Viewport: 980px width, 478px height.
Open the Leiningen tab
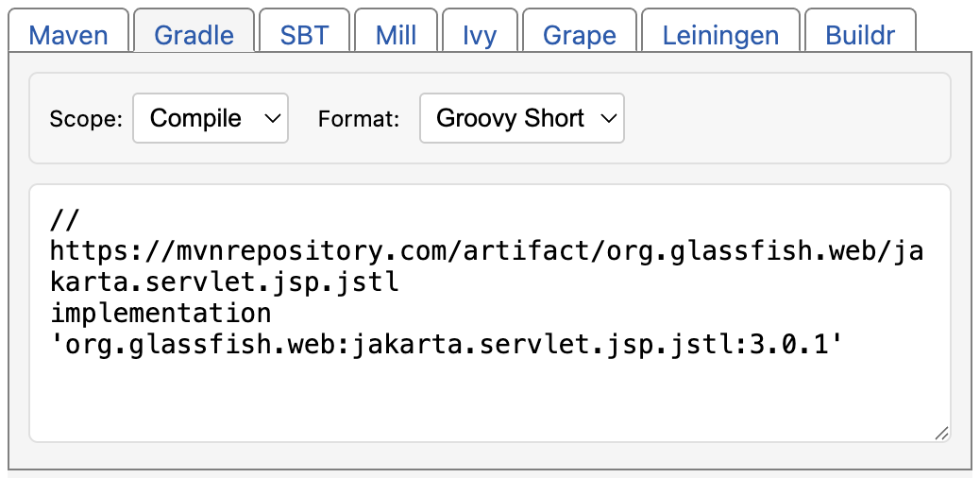click(720, 30)
